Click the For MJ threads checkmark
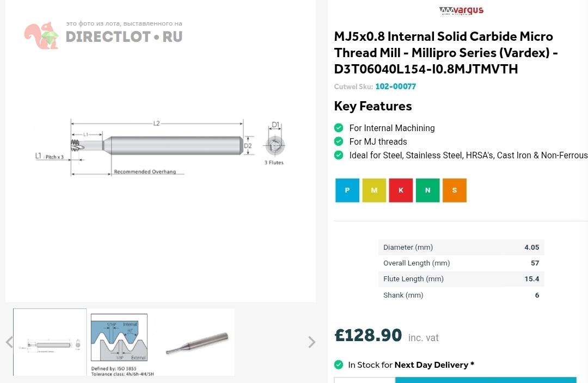Viewport: 588px width, 383px height. pyautogui.click(x=339, y=141)
